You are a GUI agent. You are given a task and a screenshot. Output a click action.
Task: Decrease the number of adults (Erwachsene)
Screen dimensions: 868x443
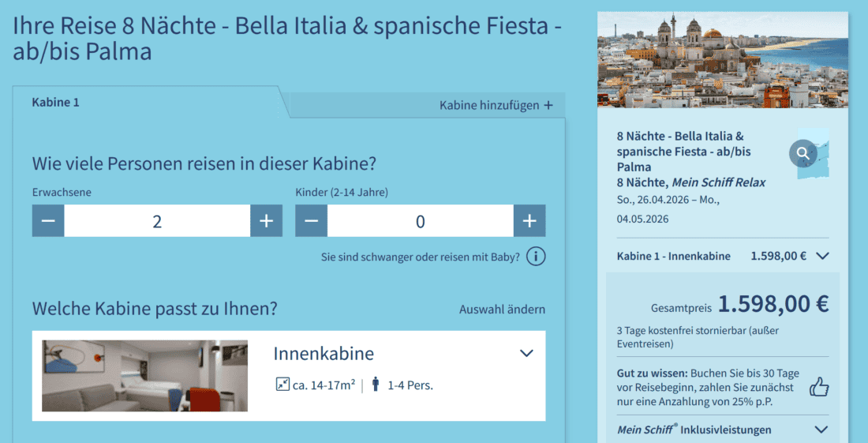click(48, 221)
